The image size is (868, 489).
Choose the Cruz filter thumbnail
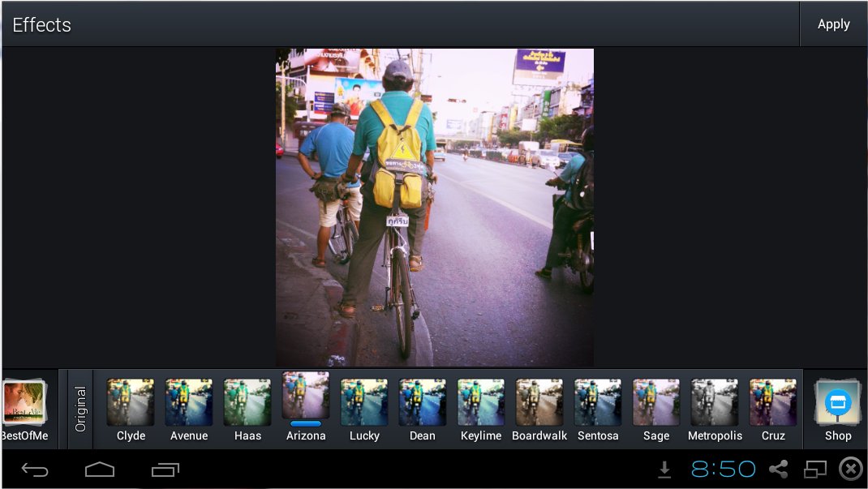coord(773,410)
